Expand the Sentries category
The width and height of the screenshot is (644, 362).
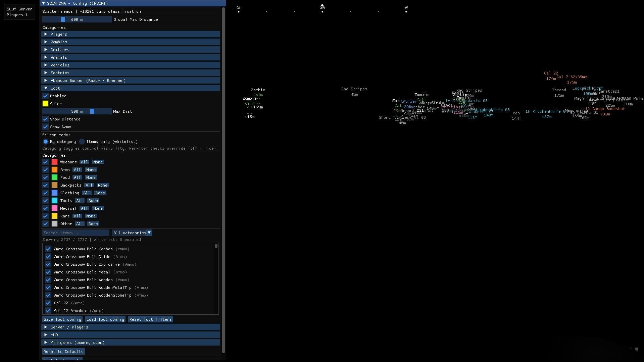[x=131, y=73]
